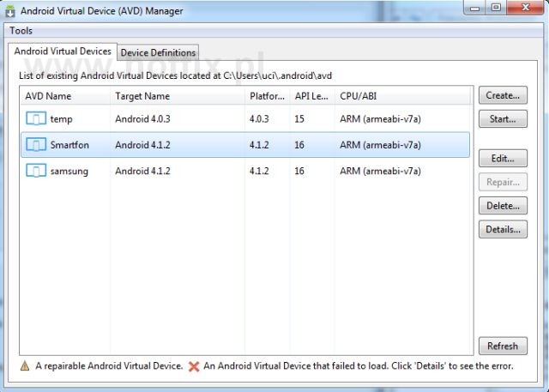Select the Smartfon AVD name

pos(69,145)
